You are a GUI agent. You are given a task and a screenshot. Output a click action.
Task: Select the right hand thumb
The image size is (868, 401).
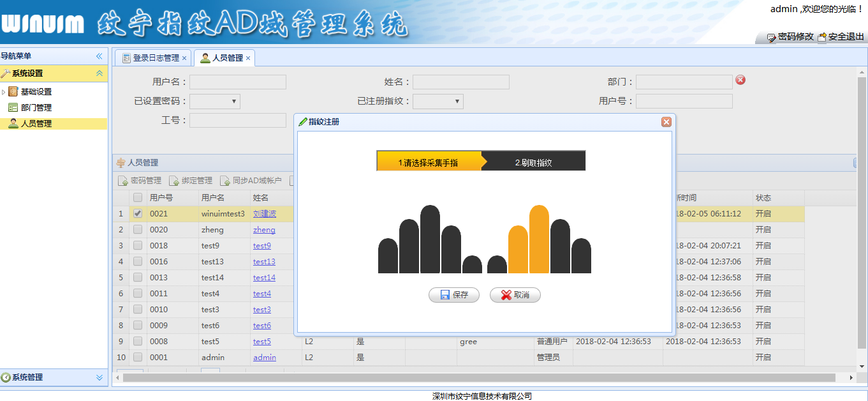[x=497, y=264]
